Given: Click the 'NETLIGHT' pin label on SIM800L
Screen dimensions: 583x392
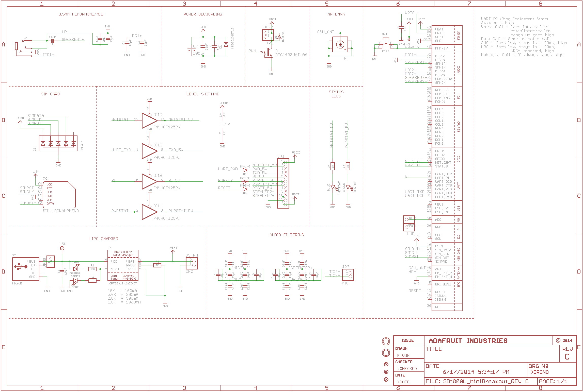Looking at the screenshot, I should [443, 163].
